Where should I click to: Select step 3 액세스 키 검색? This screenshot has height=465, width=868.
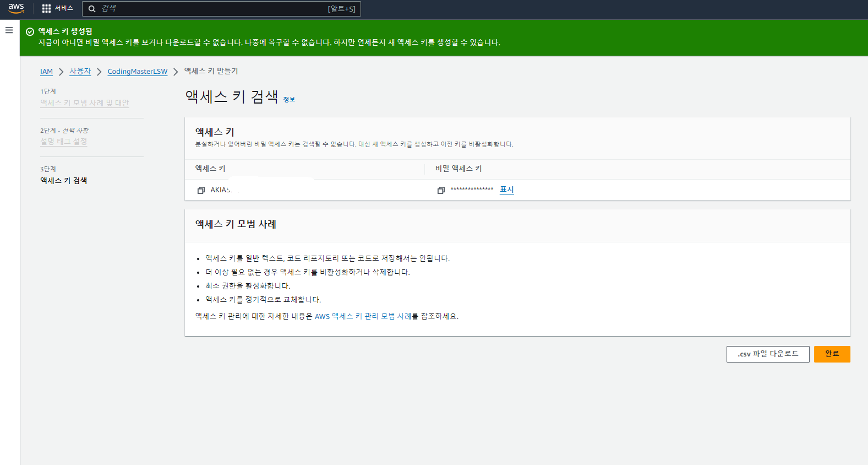(x=63, y=180)
